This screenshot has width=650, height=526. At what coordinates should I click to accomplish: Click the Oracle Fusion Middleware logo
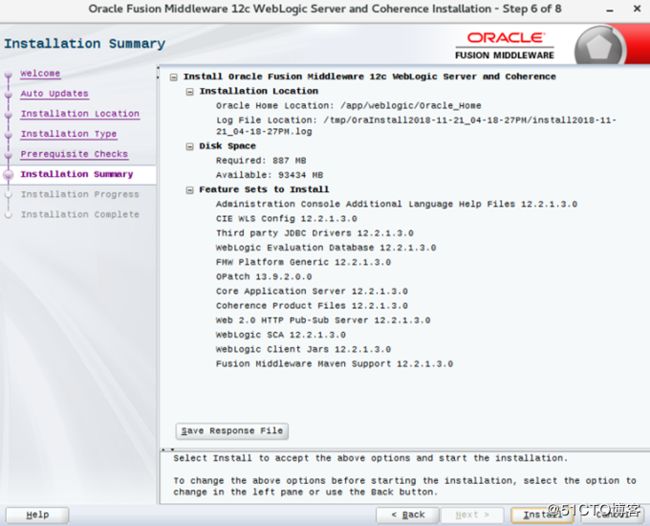tap(504, 46)
